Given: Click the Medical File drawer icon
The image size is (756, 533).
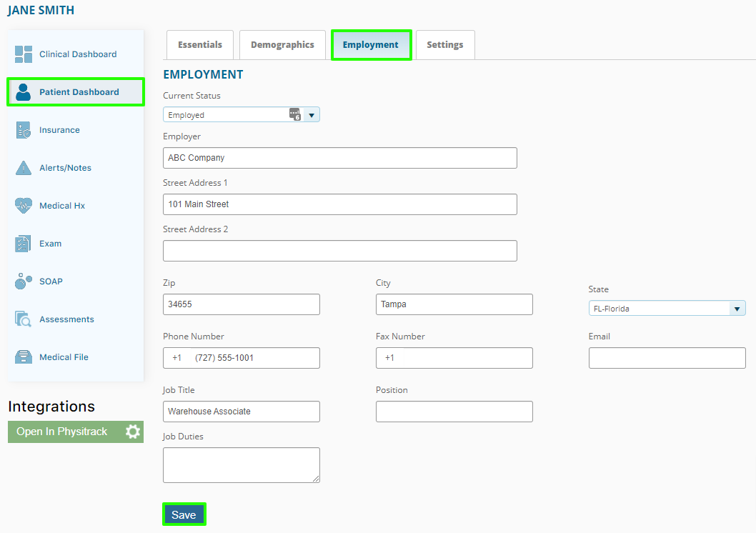Looking at the screenshot, I should (x=23, y=357).
